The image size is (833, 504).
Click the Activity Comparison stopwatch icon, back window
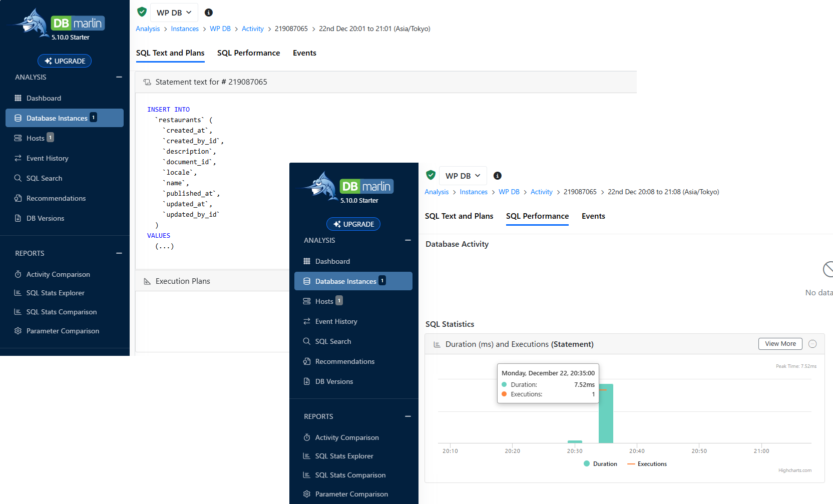click(x=18, y=274)
